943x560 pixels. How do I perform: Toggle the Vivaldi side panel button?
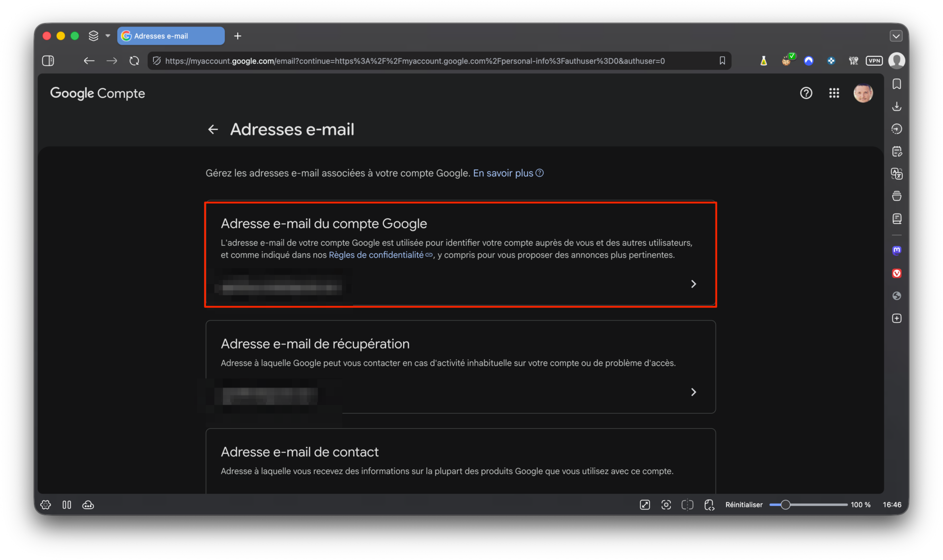[x=48, y=61]
